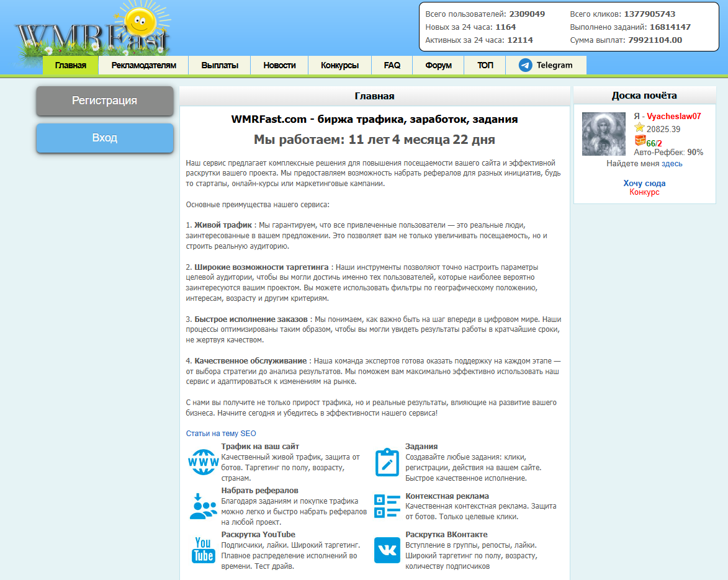Click 'Быстрое исполнение заказов' bold text
The image size is (728, 580).
pos(251,319)
